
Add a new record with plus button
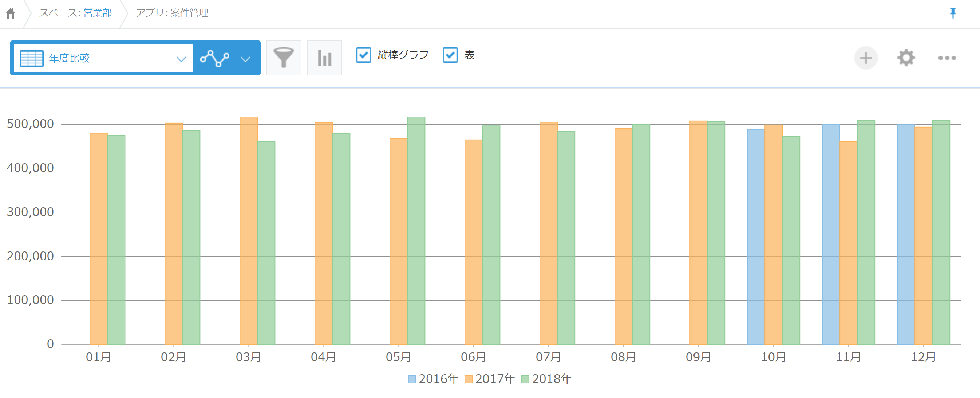point(866,58)
